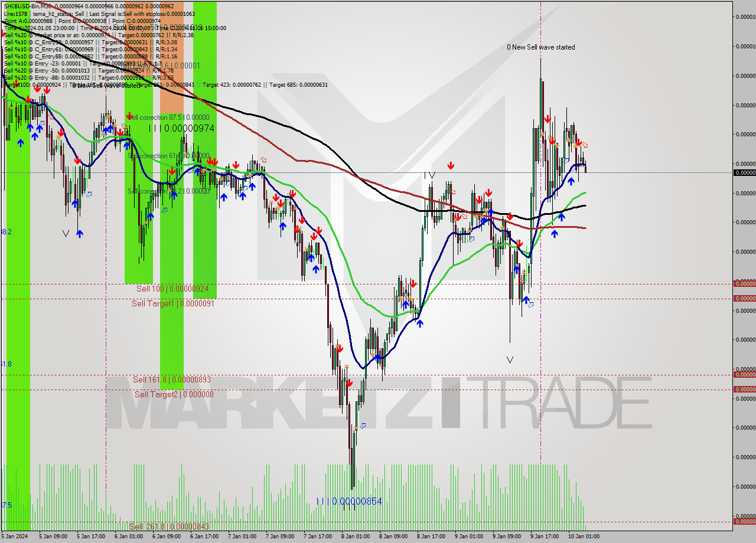Image resolution: width=756 pixels, height=543 pixels.
Task: Click 'Sell correction 87.5' label
Action: point(168,117)
